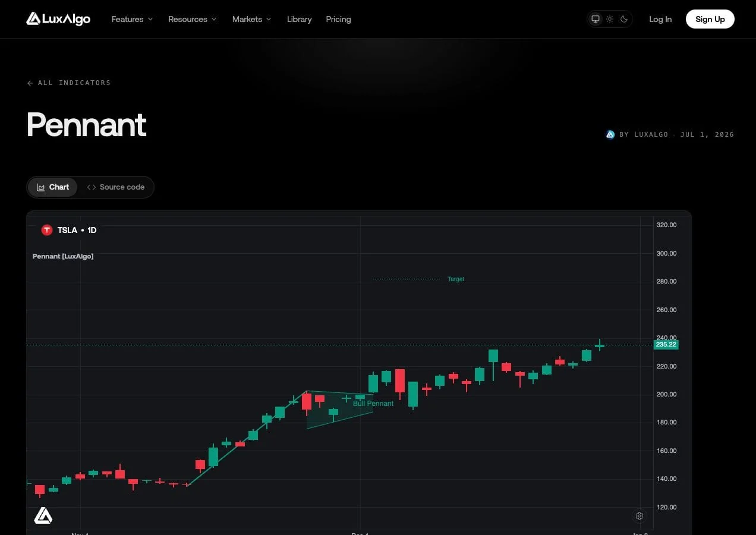Open the Features dropdown menu
The width and height of the screenshot is (756, 535).
point(132,19)
